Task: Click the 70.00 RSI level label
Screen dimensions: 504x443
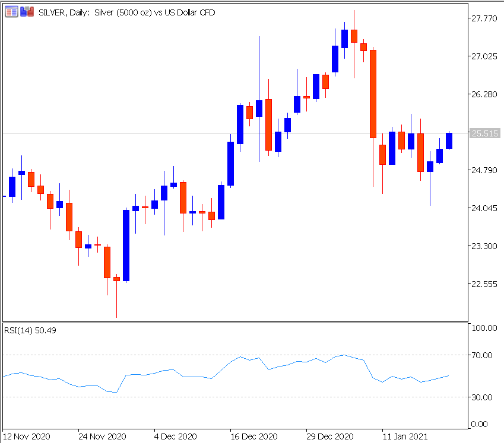Action: tap(482, 355)
